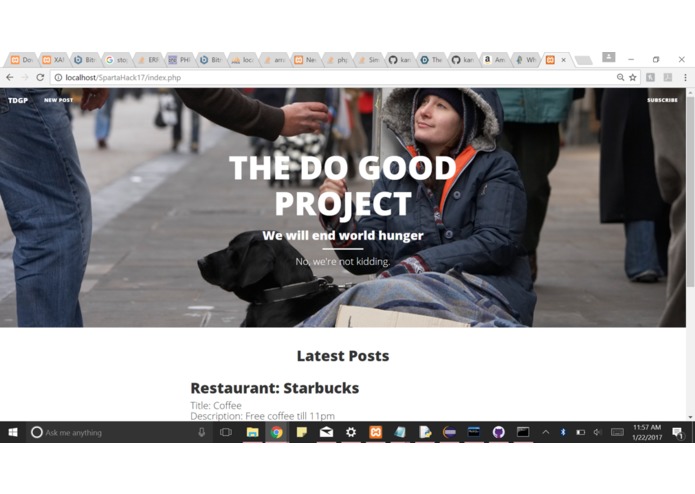
Task: Open the GitHub Desktop icon in taskbar
Action: 499,432
